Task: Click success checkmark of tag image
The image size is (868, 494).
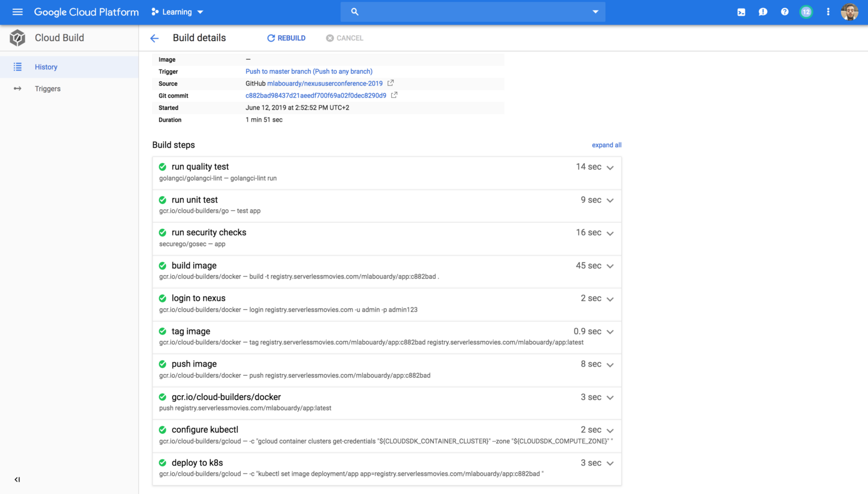Action: pos(163,331)
